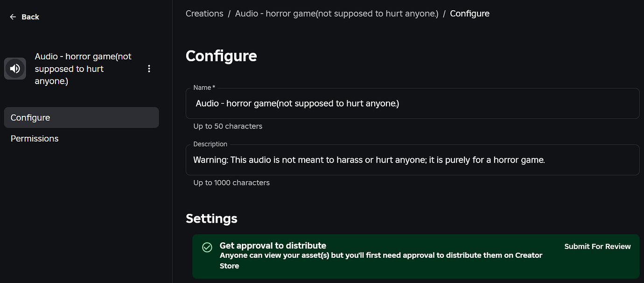Click the speaker icon on the audio asset thumbnail

click(15, 68)
